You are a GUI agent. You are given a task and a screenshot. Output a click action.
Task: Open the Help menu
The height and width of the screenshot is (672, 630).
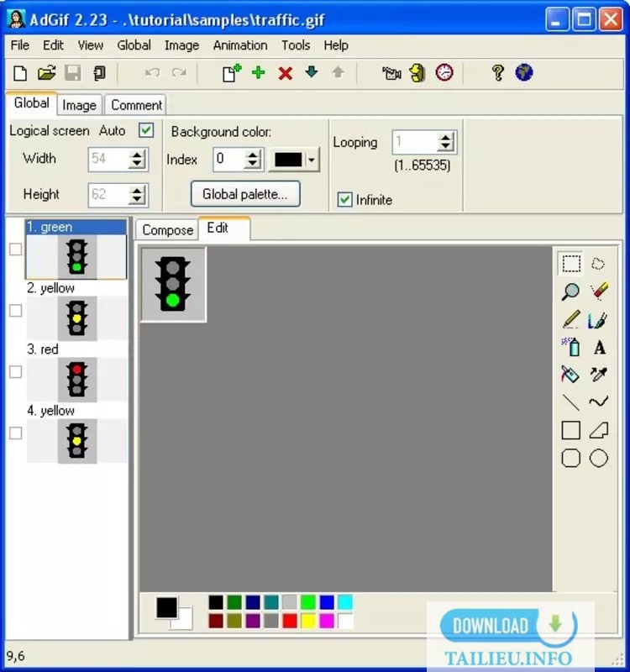point(335,45)
